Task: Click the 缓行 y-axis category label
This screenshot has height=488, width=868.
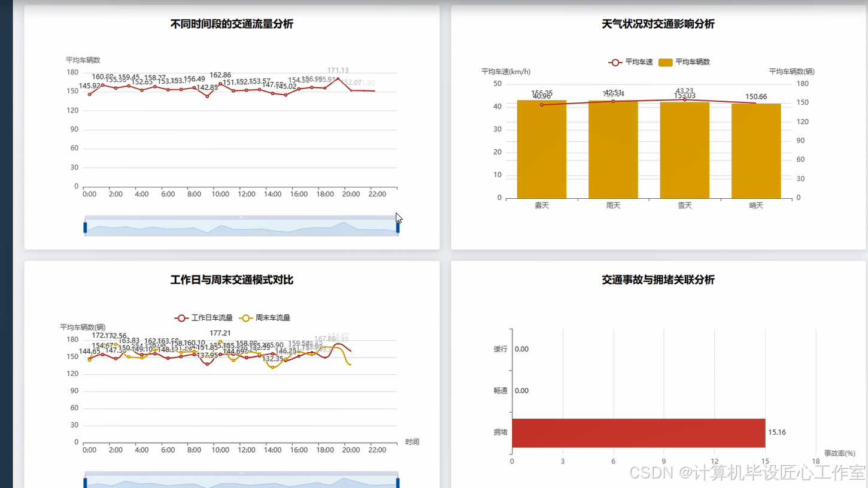Action: 500,349
